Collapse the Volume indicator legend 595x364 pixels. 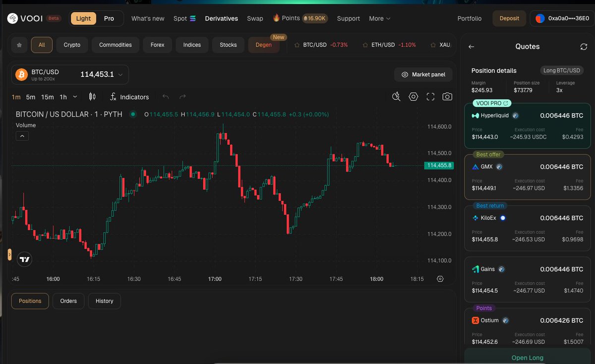[x=22, y=136]
